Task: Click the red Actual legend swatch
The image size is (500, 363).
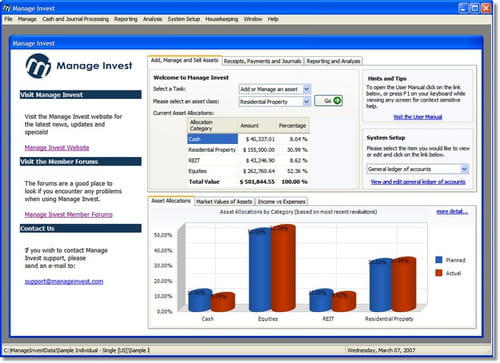Action: click(439, 273)
